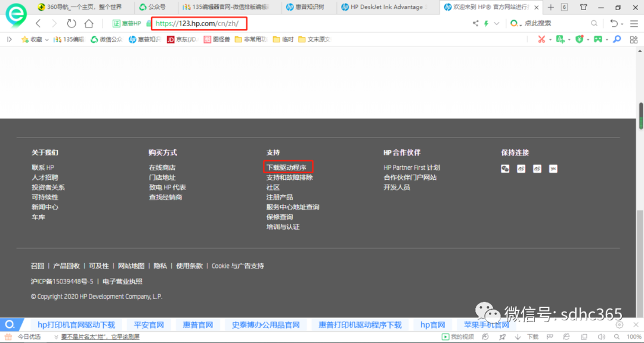Expand the news ticker chevron in status bar
This screenshot has width=644, height=343.
56,337
